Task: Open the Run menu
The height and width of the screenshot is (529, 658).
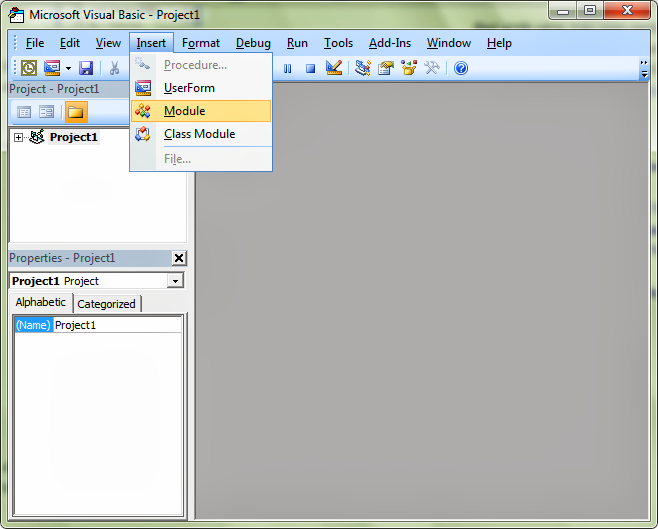Action: tap(297, 43)
